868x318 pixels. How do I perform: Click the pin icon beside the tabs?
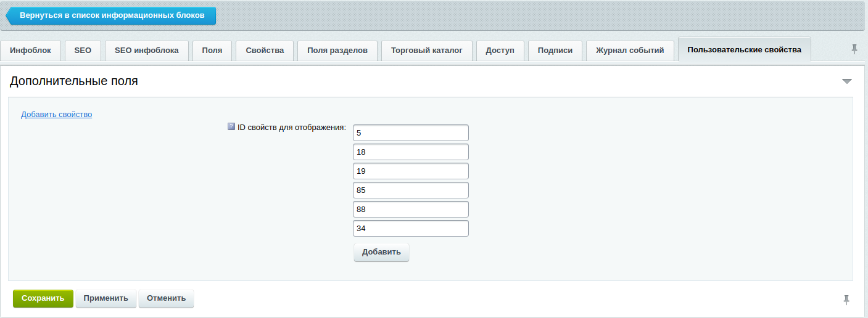854,49
